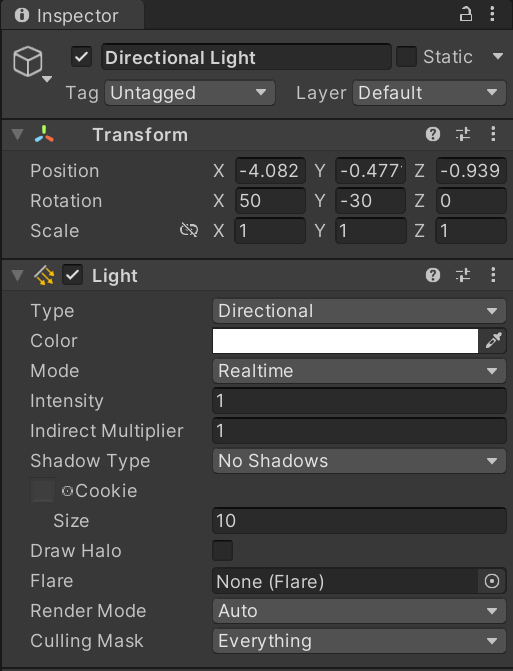Image resolution: width=513 pixels, height=671 pixels.
Task: Open Transform component help reference icon
Action: 433,134
